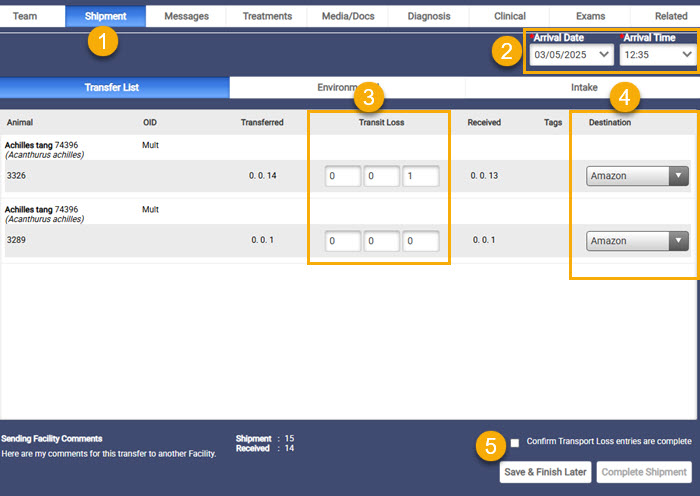This screenshot has height=496, width=700.
Task: Open the Treatments tab
Action: [x=267, y=16]
